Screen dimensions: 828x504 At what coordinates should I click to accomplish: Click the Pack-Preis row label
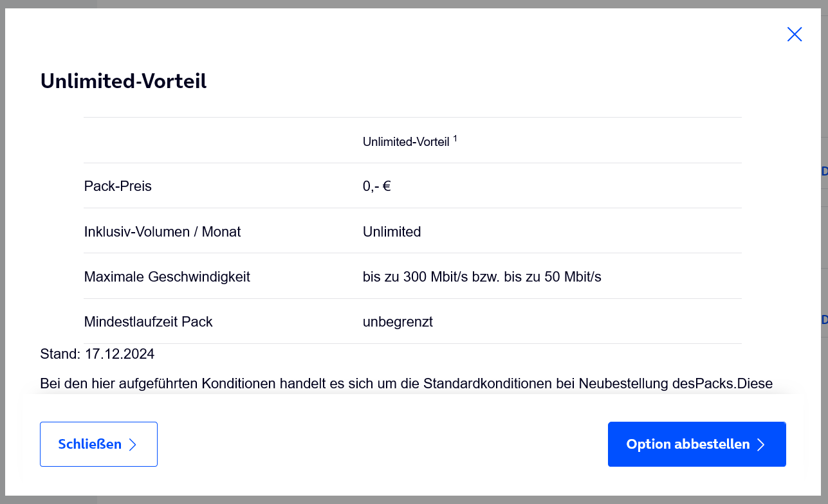(x=118, y=186)
